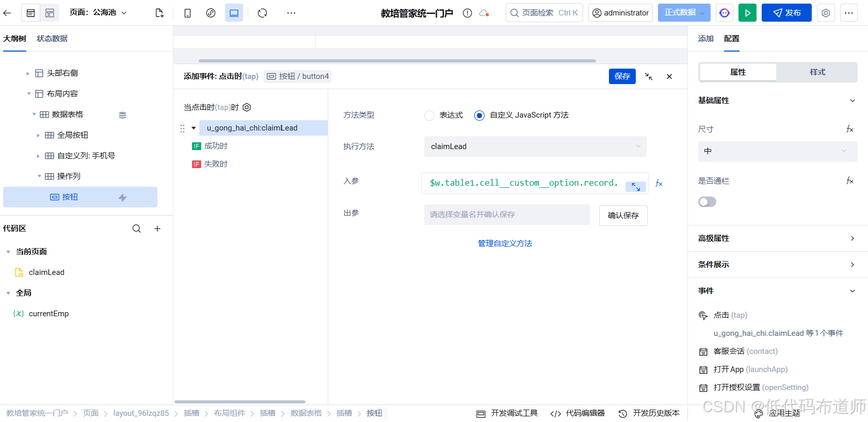
Task: Open the hexagon settings icon top right
Action: (826, 13)
